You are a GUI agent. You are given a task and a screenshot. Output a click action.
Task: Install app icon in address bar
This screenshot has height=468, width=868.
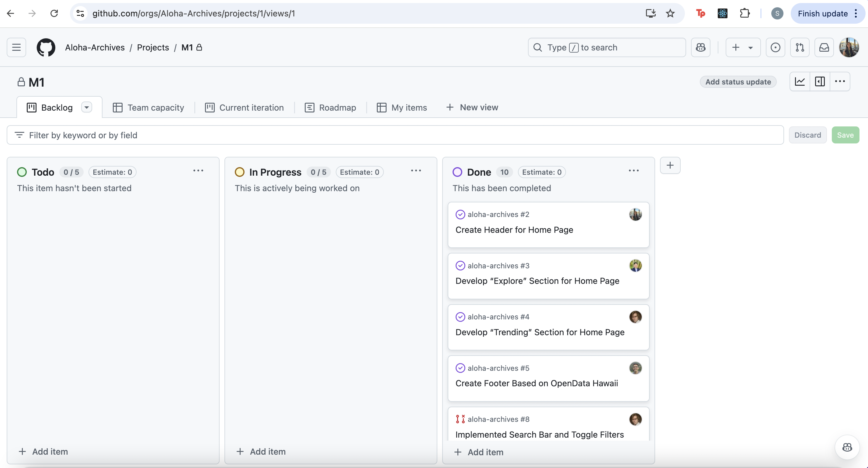651,13
